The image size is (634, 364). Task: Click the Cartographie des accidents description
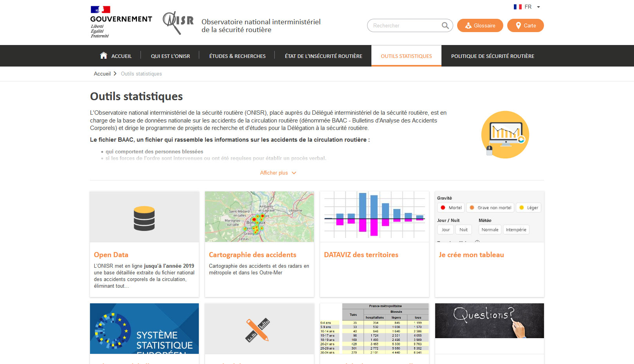[259, 269]
